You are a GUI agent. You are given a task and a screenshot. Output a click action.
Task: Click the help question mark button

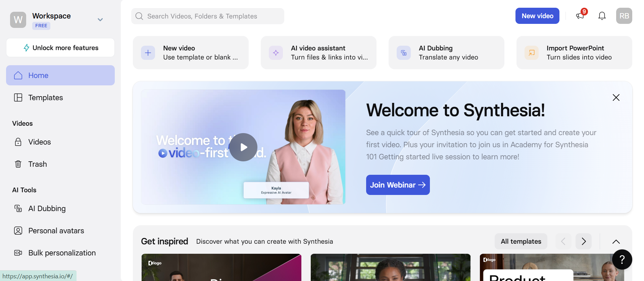click(x=622, y=259)
